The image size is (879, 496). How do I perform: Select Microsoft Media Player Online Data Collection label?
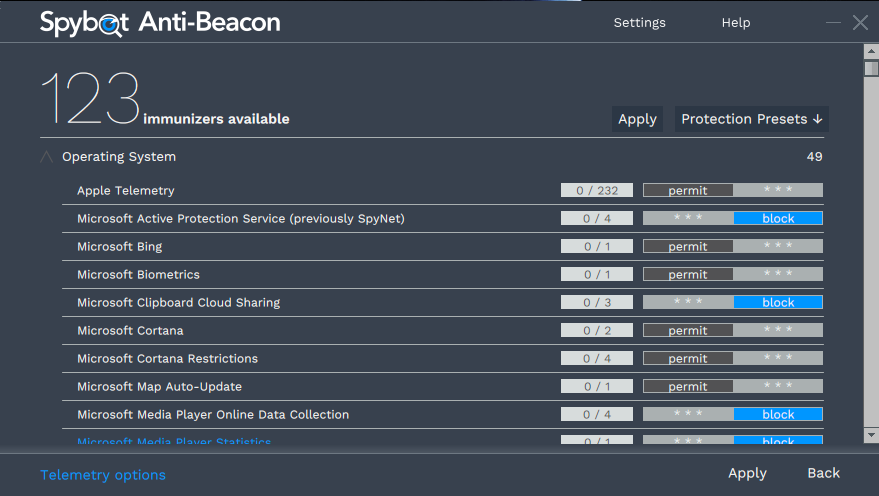[x=213, y=415]
